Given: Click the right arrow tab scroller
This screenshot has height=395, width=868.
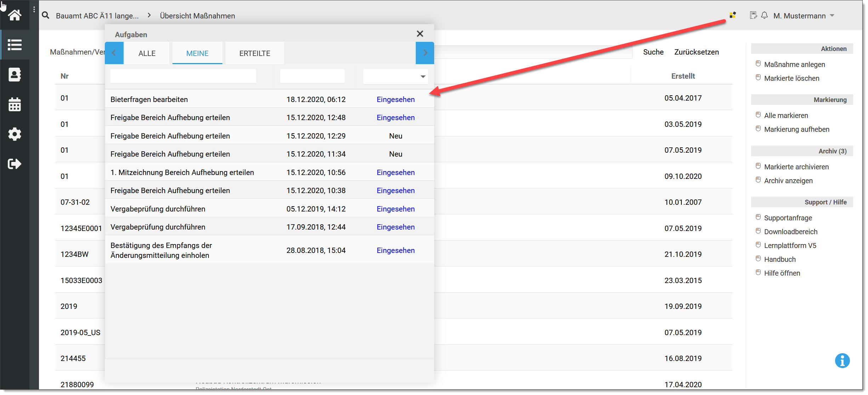Looking at the screenshot, I should (x=425, y=53).
